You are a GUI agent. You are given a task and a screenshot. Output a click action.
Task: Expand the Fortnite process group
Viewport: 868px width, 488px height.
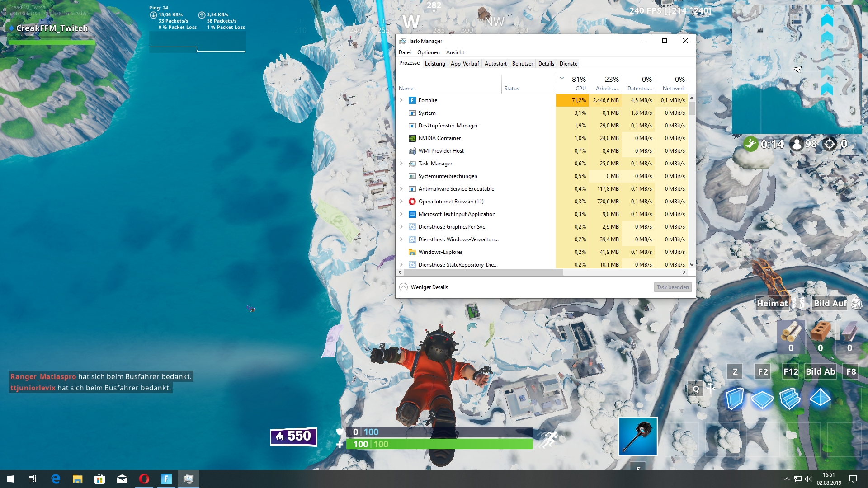coord(401,100)
